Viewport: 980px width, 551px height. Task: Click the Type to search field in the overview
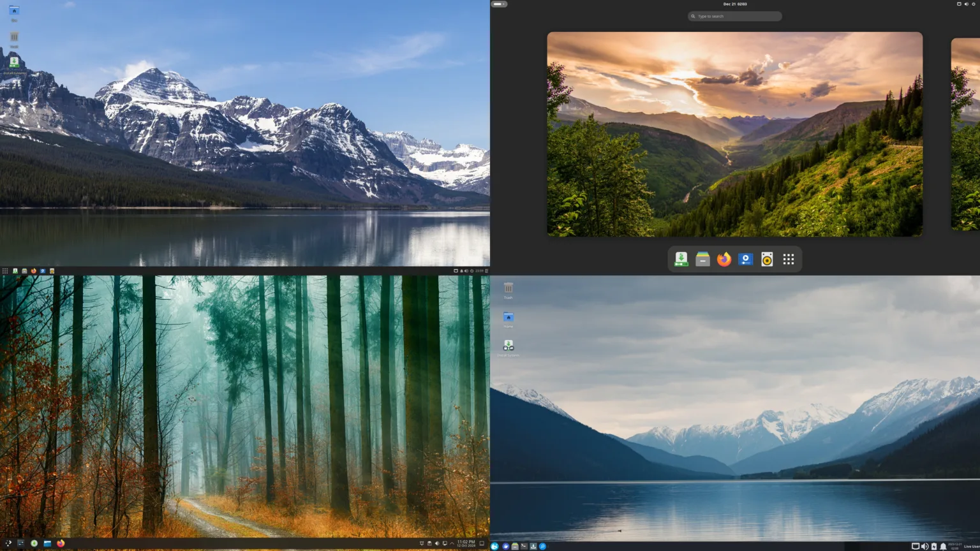click(734, 16)
